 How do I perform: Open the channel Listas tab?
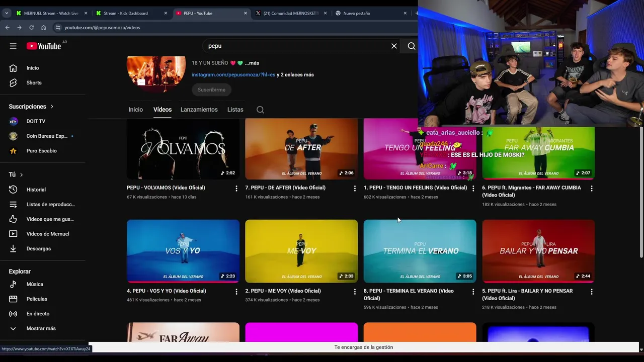click(x=235, y=110)
